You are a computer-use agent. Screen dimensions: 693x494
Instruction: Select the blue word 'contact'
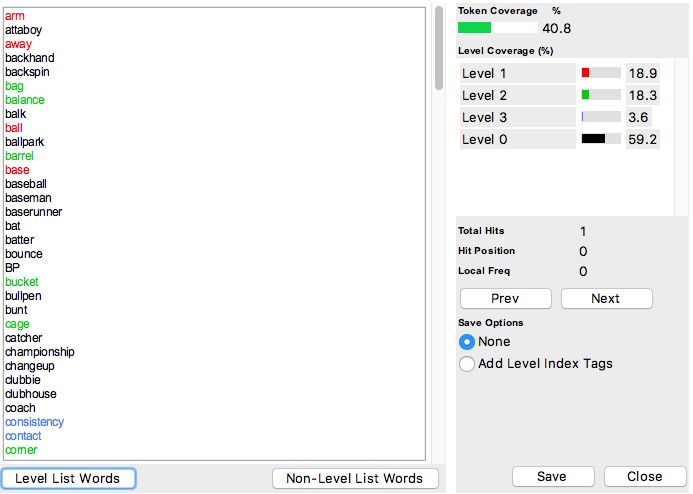pos(23,436)
